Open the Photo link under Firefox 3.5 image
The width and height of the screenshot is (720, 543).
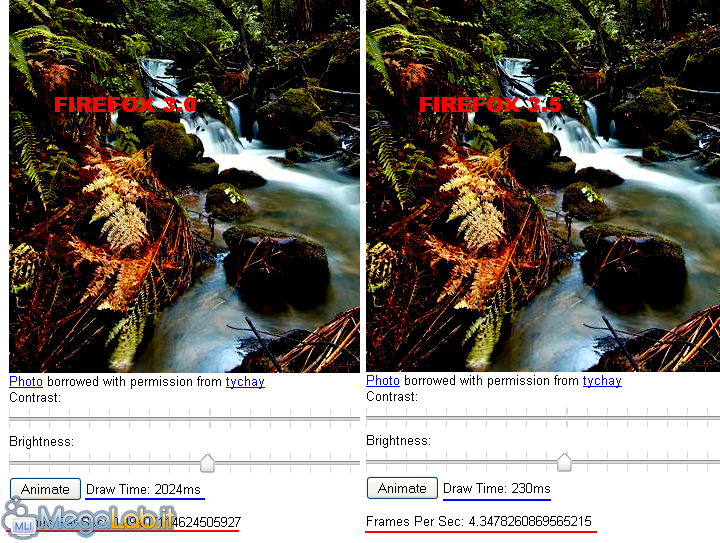click(x=382, y=381)
